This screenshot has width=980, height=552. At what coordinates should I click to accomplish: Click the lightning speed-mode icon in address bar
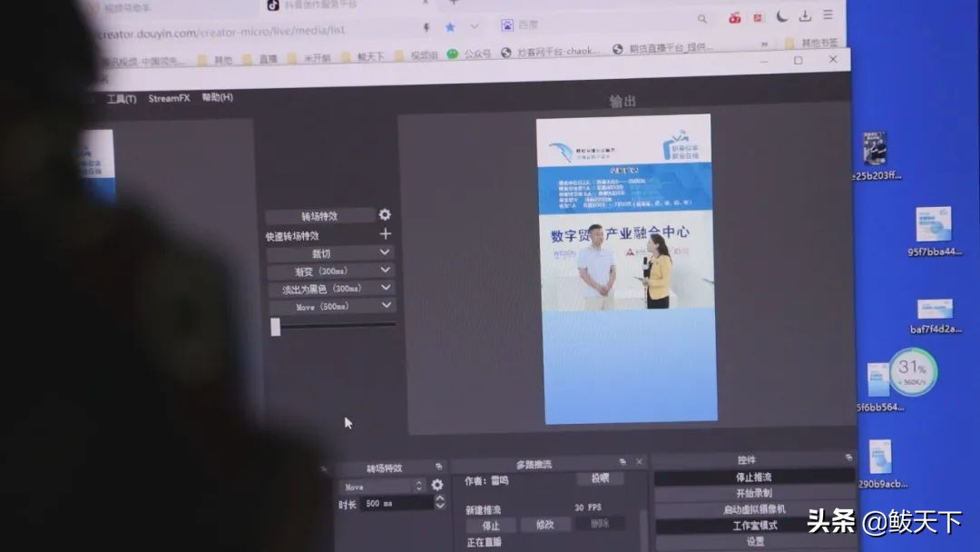point(426,27)
